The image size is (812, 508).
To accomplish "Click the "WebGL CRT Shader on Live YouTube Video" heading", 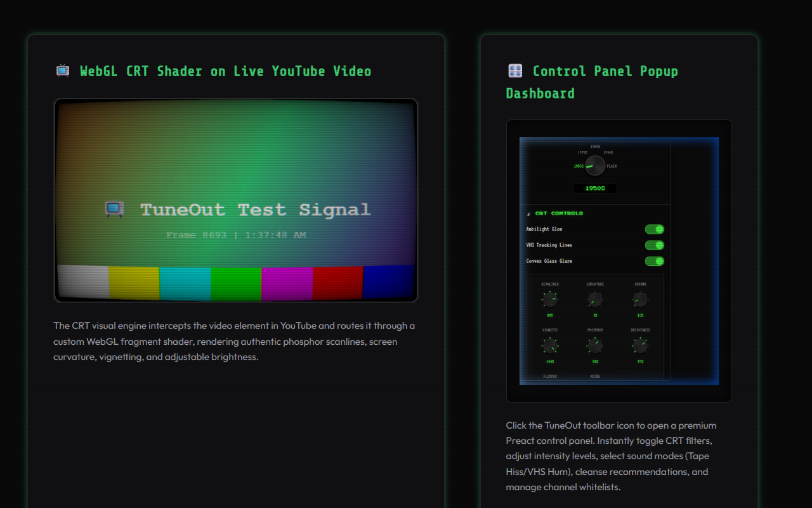I will point(226,71).
